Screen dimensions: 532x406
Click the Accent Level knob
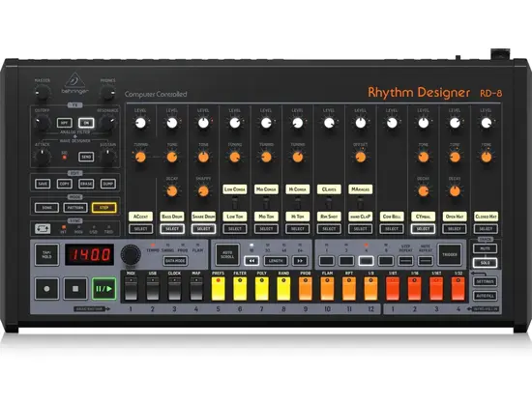[140, 123]
